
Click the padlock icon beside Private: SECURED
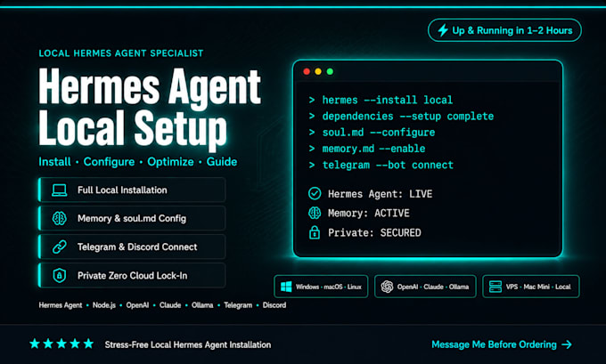315,233
